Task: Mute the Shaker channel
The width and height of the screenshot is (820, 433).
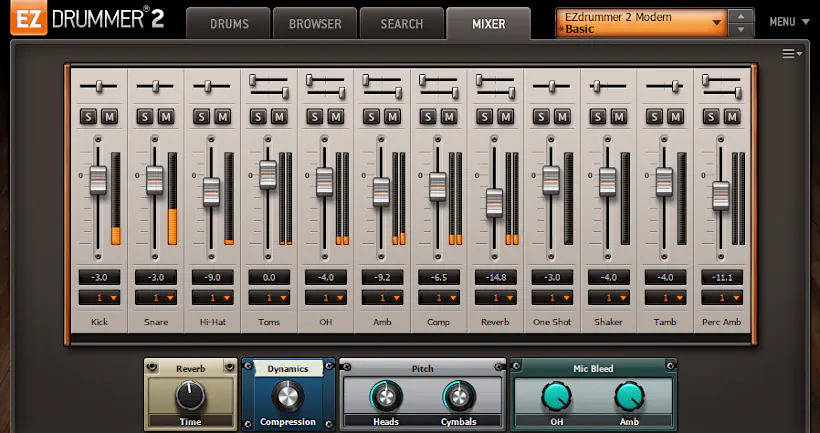Action: (x=619, y=117)
